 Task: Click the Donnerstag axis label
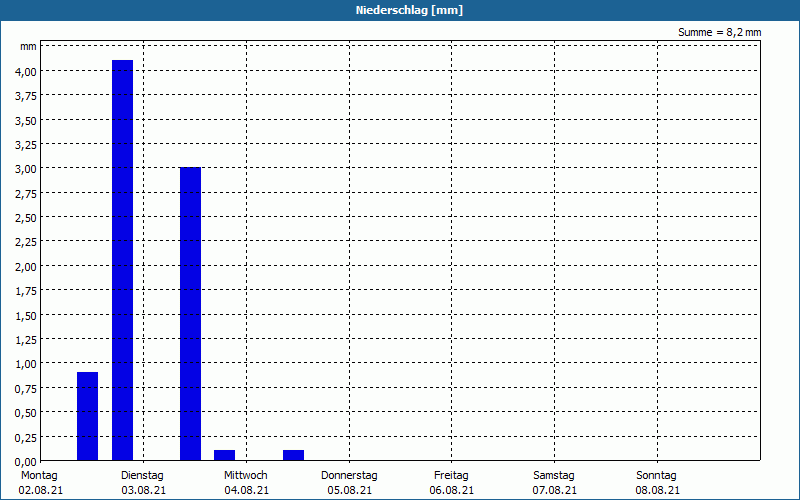(349, 476)
